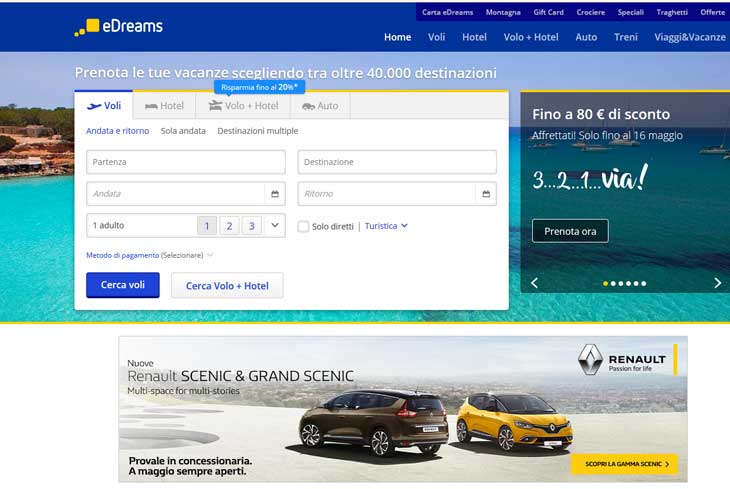Switch to the Voli search tab
The height and width of the screenshot is (489, 730).
pyautogui.click(x=104, y=106)
